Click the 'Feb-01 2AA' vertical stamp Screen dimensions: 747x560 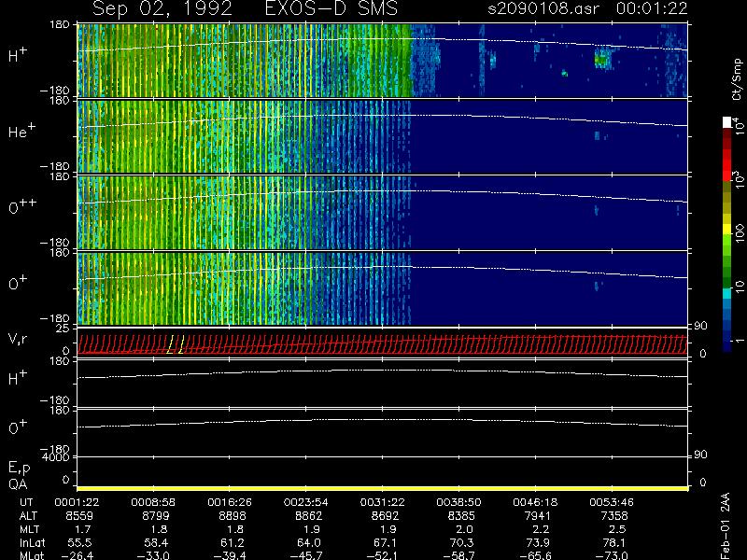(726, 525)
